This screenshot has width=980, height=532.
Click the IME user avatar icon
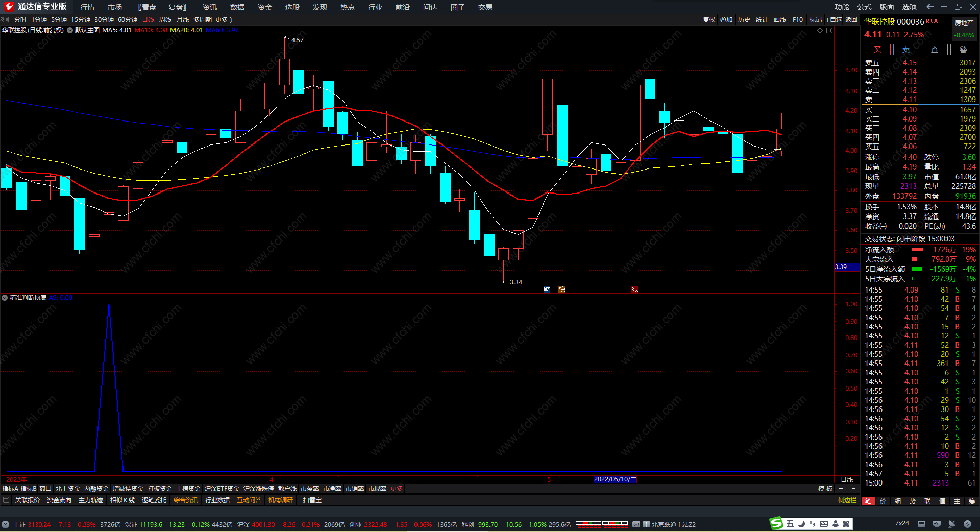(835, 524)
